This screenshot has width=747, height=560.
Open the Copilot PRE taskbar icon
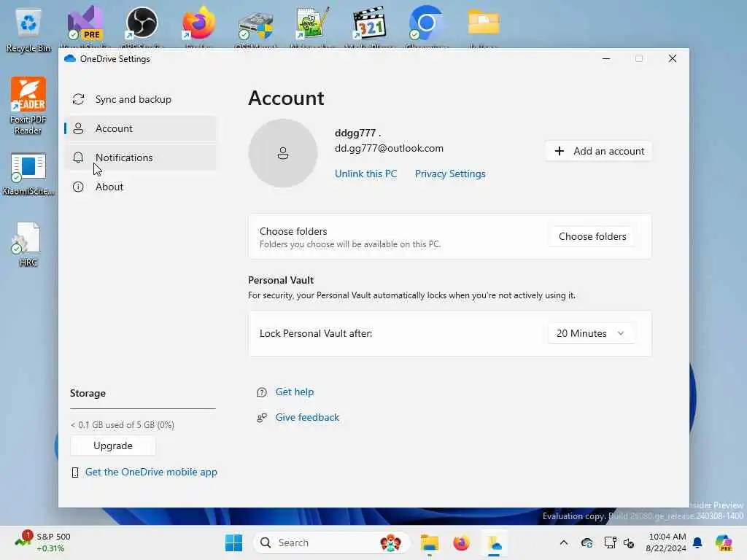coord(724,542)
